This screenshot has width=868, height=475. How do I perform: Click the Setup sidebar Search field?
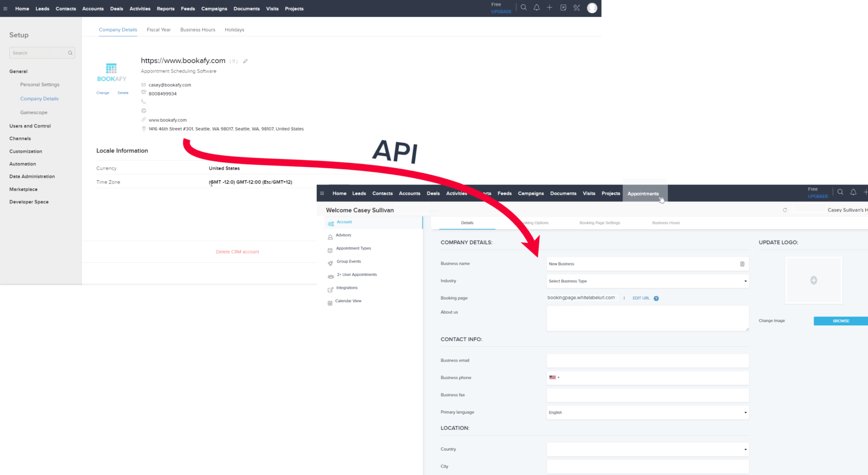click(42, 53)
